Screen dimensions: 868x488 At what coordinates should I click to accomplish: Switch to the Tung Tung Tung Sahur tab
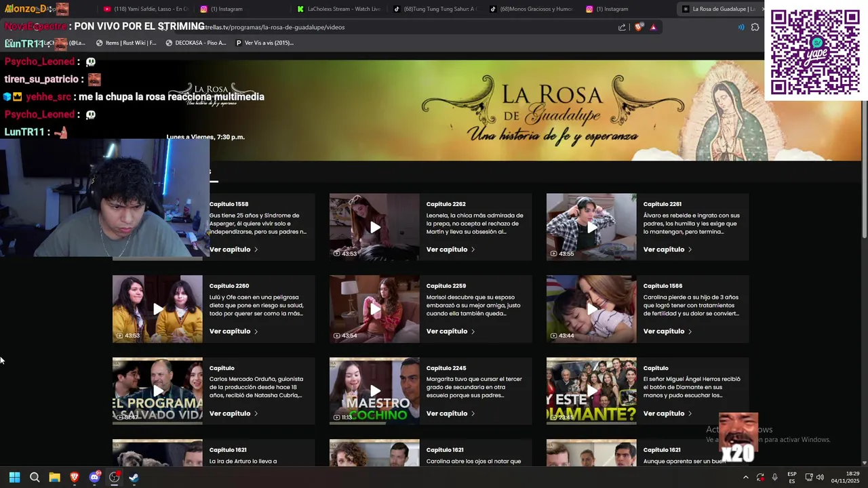tap(436, 9)
